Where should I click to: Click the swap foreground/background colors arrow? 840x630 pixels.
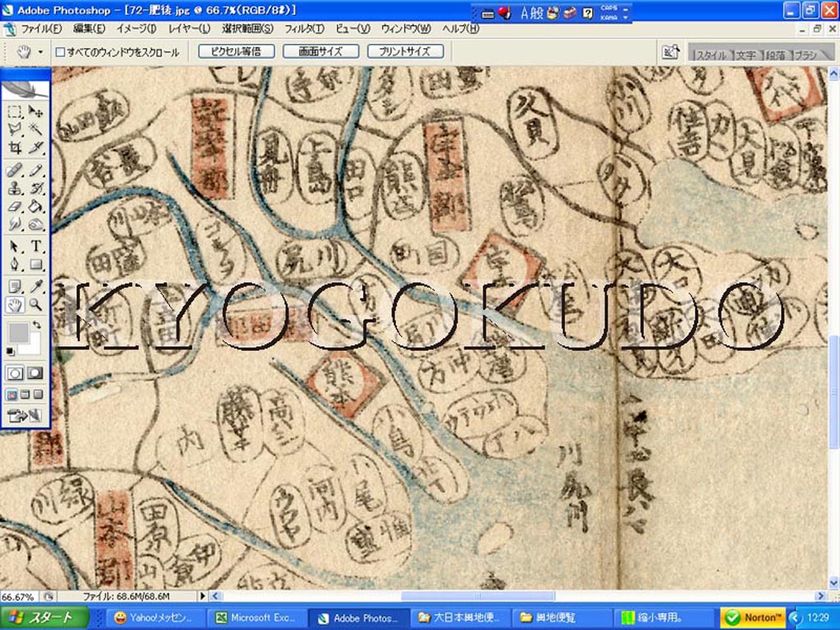pyautogui.click(x=36, y=325)
